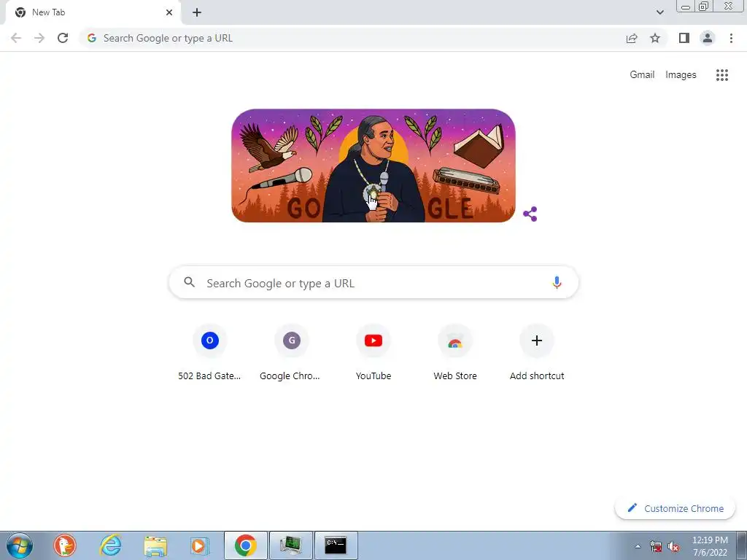The height and width of the screenshot is (560, 747).
Task: Open Google apps grid
Action: (x=722, y=75)
